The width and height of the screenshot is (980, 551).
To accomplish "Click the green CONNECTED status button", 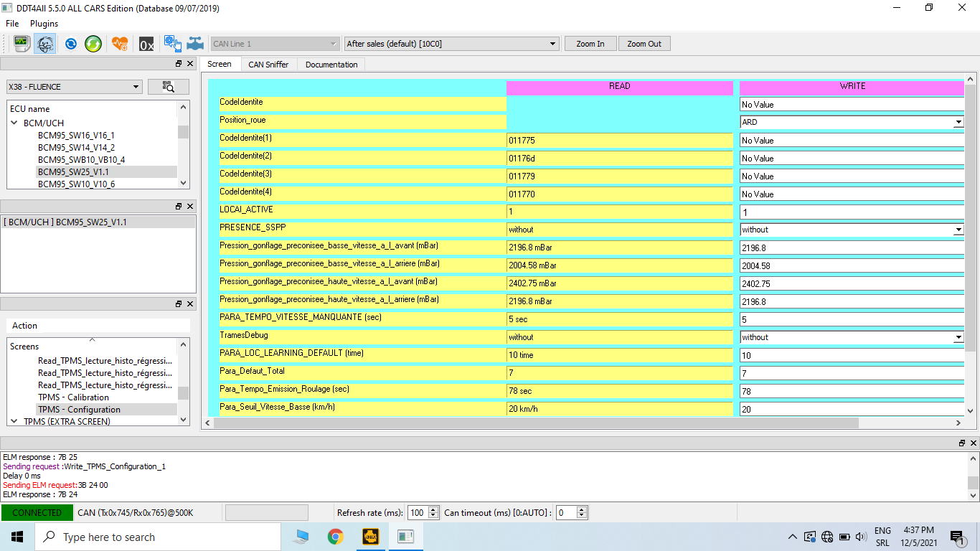I will coord(37,512).
